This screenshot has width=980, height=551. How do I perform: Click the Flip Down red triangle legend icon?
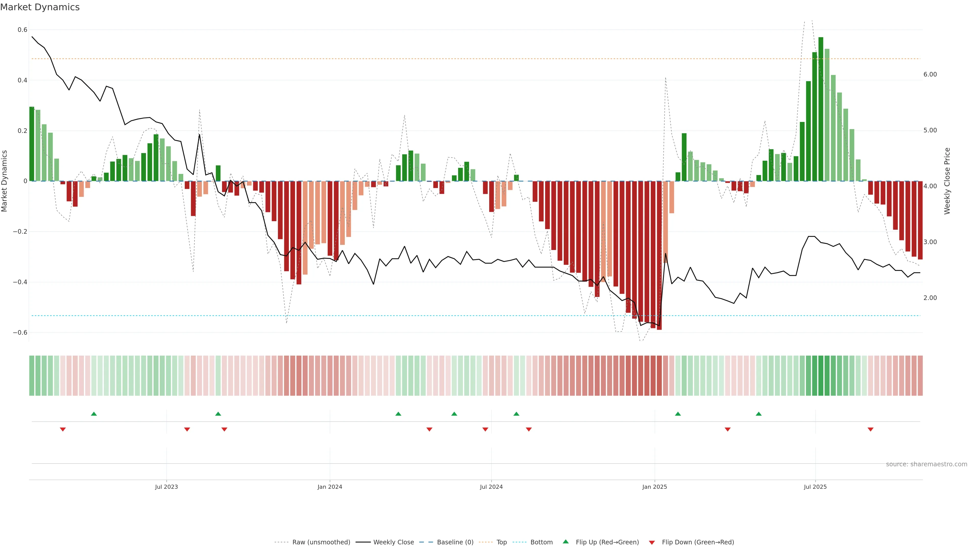point(652,542)
